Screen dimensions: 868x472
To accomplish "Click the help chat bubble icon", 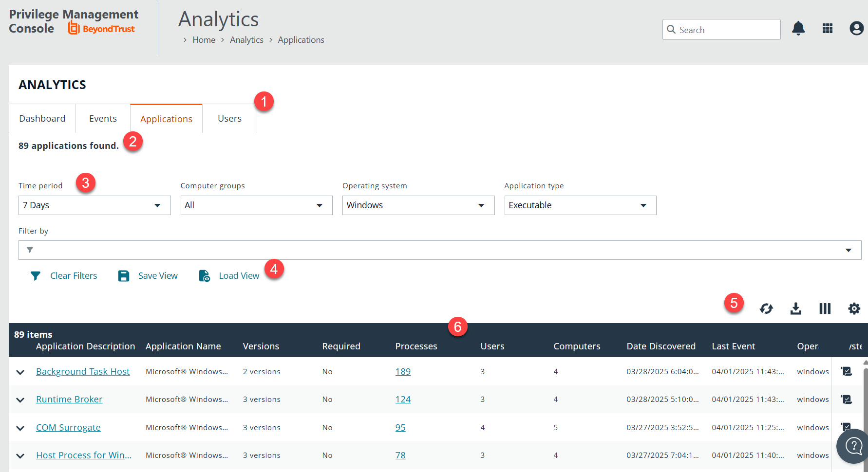I will [x=853, y=445].
